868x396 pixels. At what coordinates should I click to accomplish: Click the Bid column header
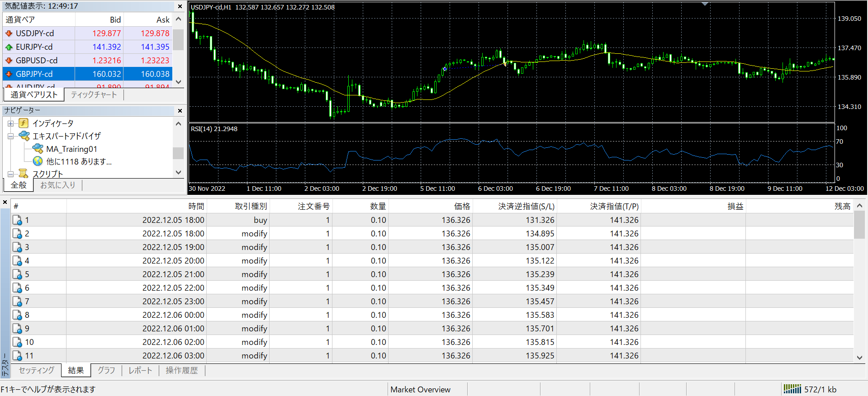coord(99,19)
